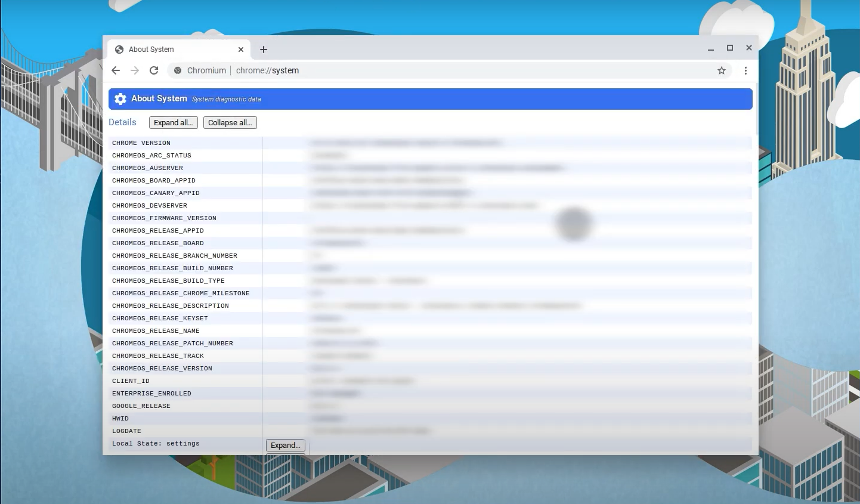Select the CLIENT_ID row label

point(131,381)
